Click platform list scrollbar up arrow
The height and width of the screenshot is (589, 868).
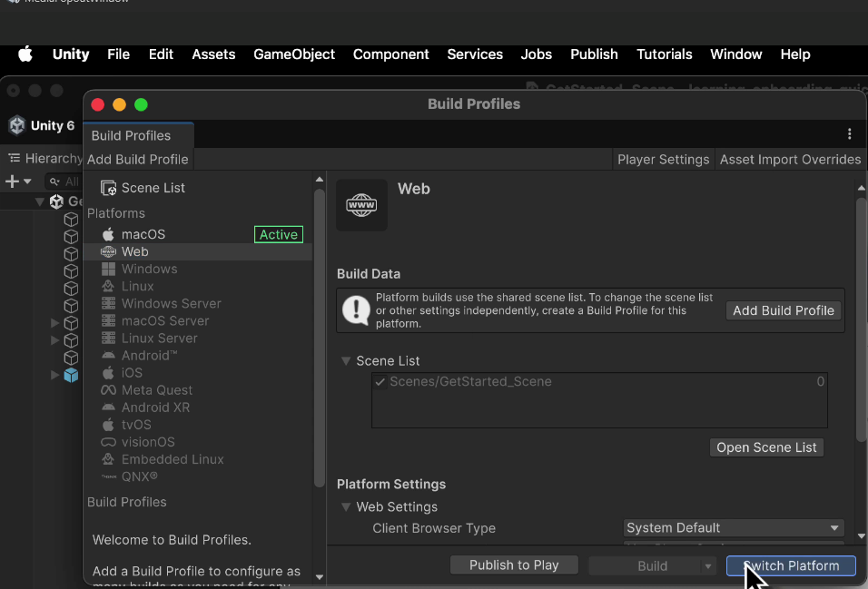tap(320, 179)
